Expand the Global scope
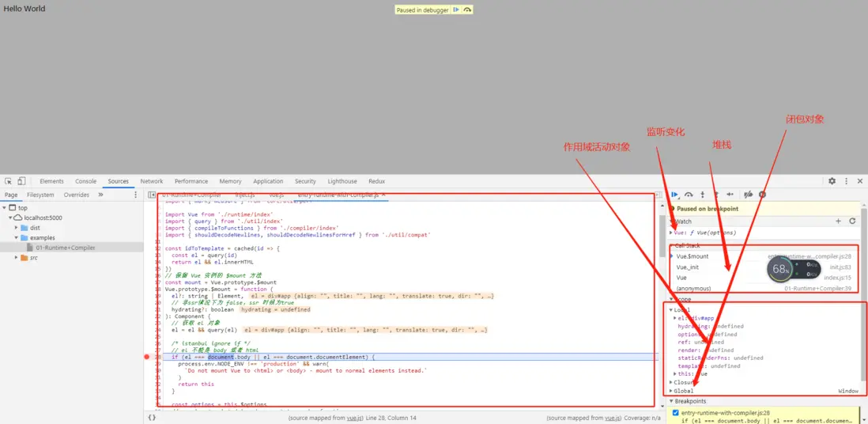This screenshot has width=868, height=424. (x=671, y=391)
